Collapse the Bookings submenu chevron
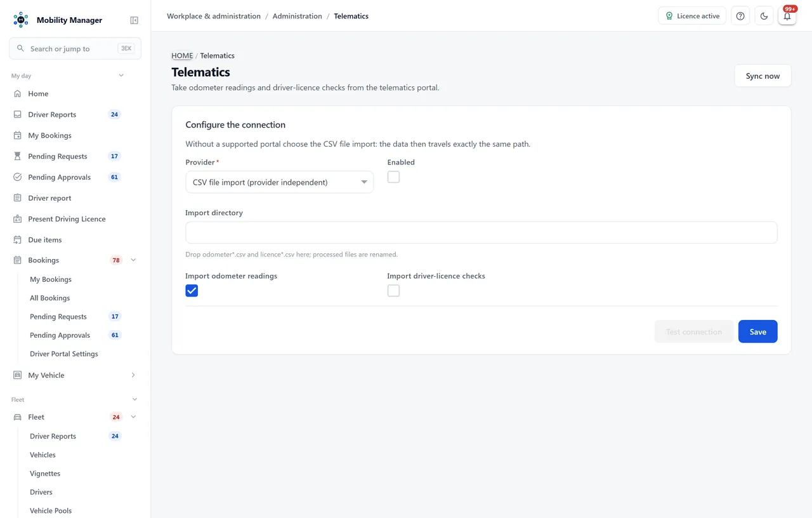Image resolution: width=812 pixels, height=518 pixels. point(133,260)
